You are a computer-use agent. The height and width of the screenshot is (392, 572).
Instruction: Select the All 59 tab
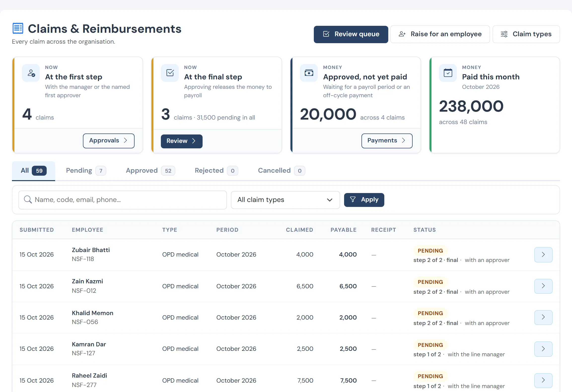click(34, 171)
